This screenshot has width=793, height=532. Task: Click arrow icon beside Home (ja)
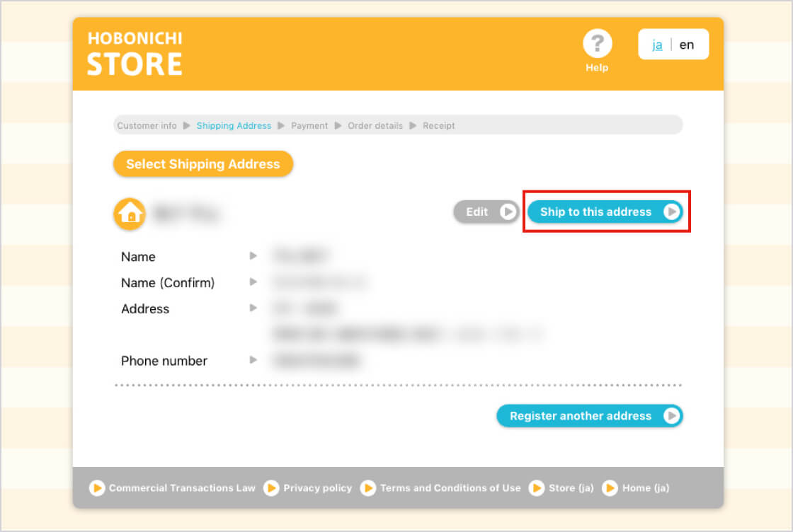click(x=610, y=488)
